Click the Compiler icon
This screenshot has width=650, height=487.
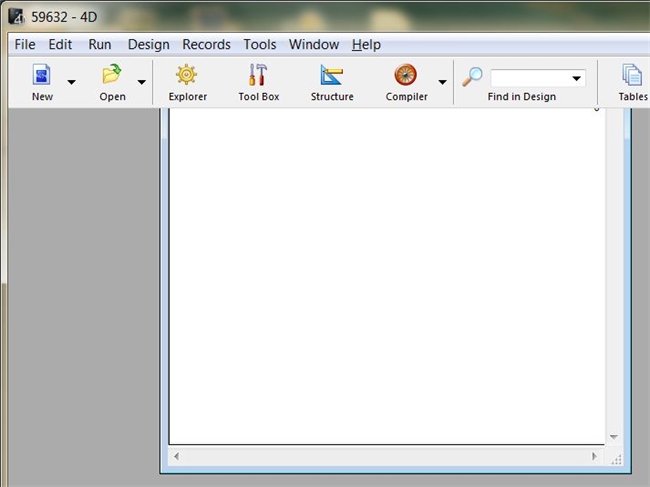[x=405, y=76]
